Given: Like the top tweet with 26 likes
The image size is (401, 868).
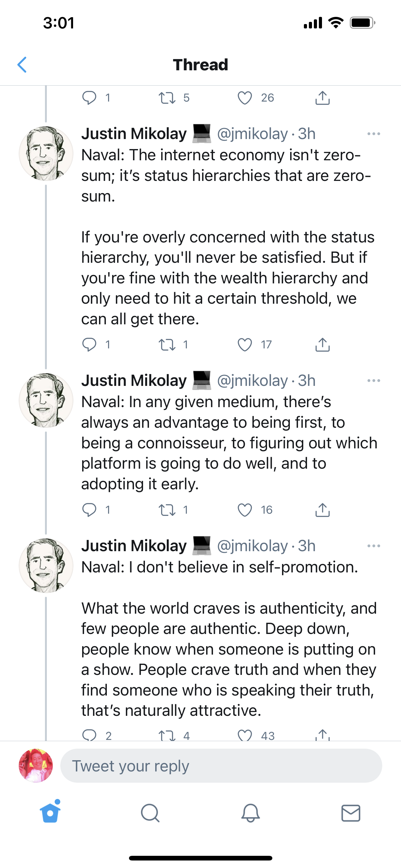Looking at the screenshot, I should coord(245,98).
